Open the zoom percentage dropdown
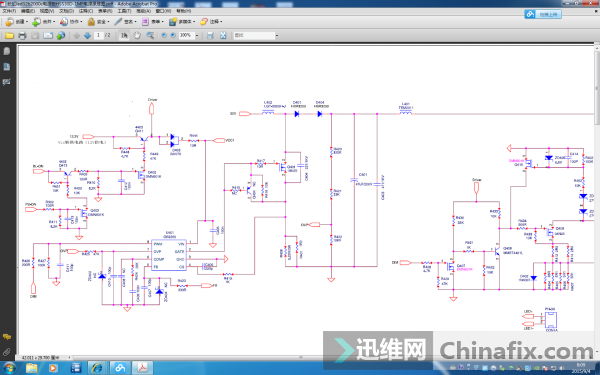600x375 pixels. point(197,36)
